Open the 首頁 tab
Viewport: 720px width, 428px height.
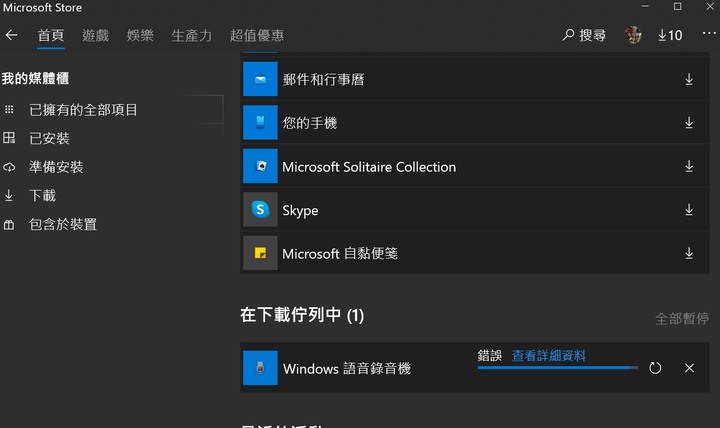[51, 35]
